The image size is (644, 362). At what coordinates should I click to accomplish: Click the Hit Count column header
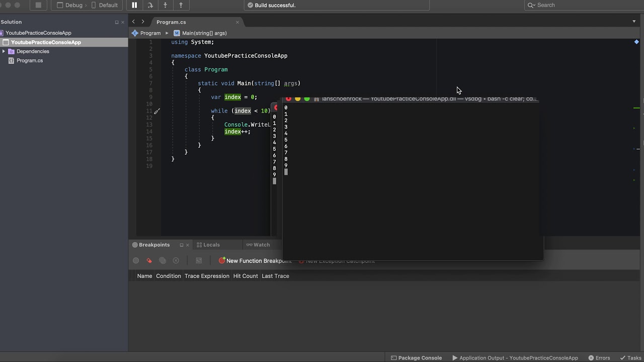point(246,276)
